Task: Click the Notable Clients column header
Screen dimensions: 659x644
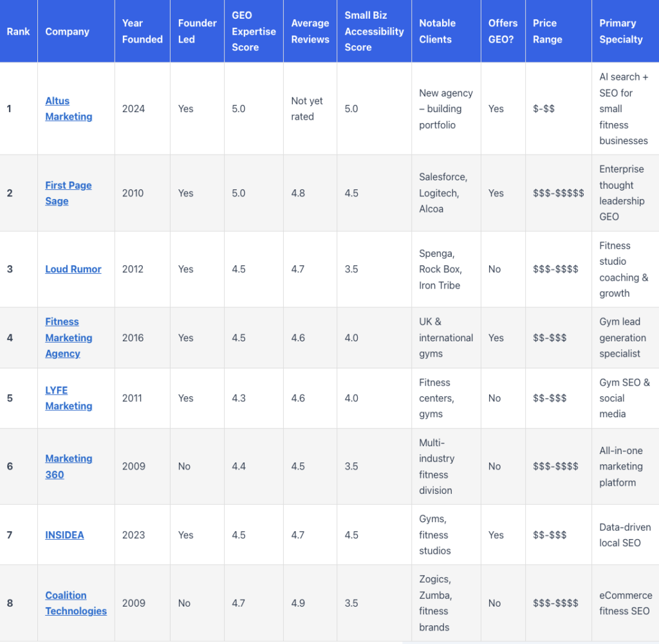Action: tap(437, 32)
